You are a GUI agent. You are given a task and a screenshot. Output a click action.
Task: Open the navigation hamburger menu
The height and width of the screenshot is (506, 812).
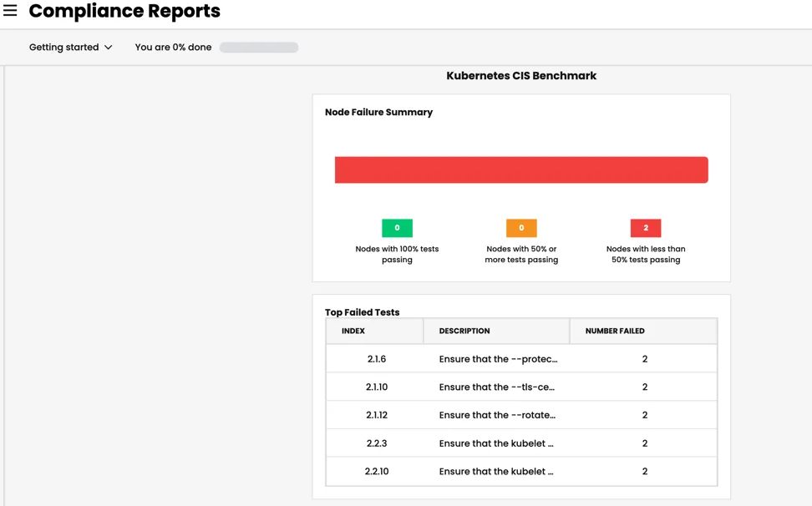(x=10, y=11)
